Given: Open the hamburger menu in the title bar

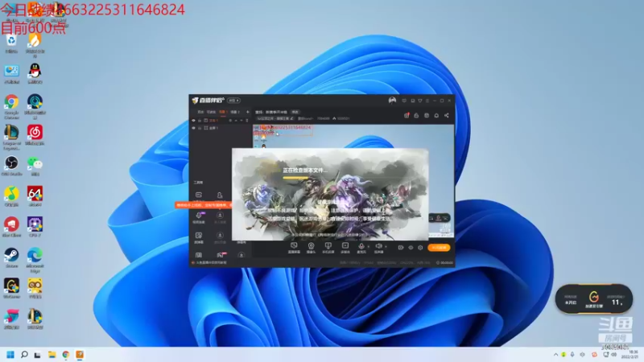Looking at the screenshot, I should (427, 101).
